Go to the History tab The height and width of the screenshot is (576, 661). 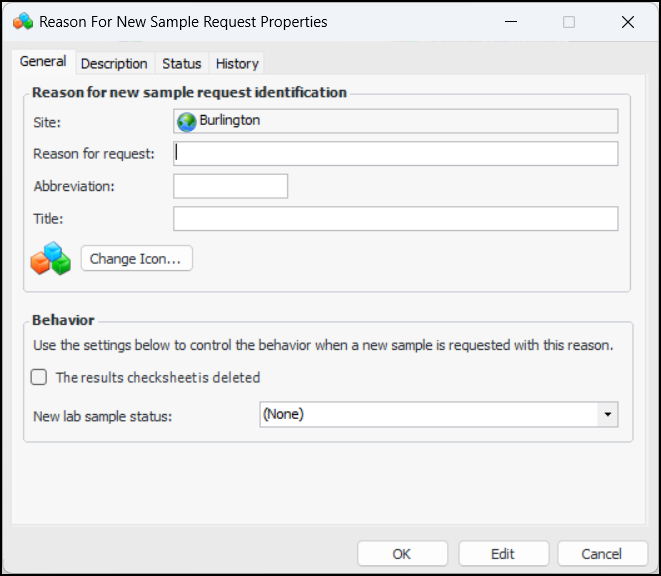[x=237, y=63]
